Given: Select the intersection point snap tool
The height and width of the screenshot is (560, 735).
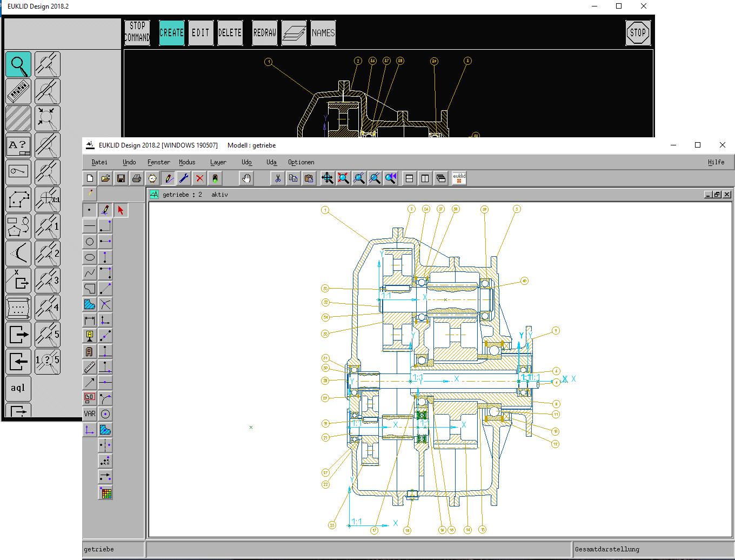Looking at the screenshot, I should [x=105, y=304].
